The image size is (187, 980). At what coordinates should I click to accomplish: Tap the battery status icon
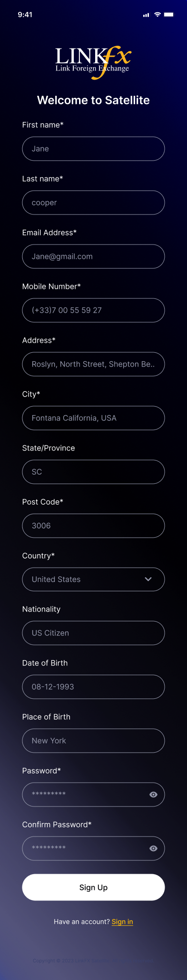(x=169, y=15)
